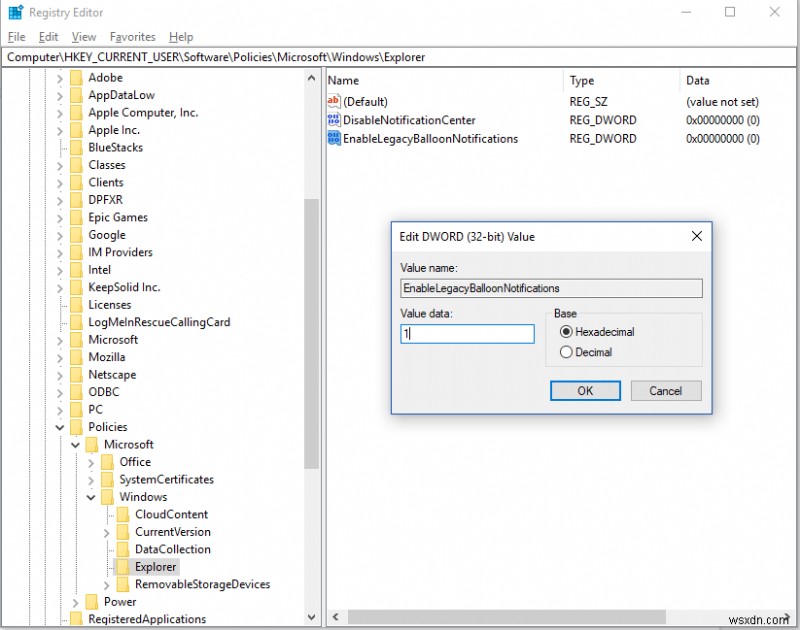Image resolution: width=800 pixels, height=630 pixels.
Task: Select the (Default) string value icon
Action: [334, 101]
